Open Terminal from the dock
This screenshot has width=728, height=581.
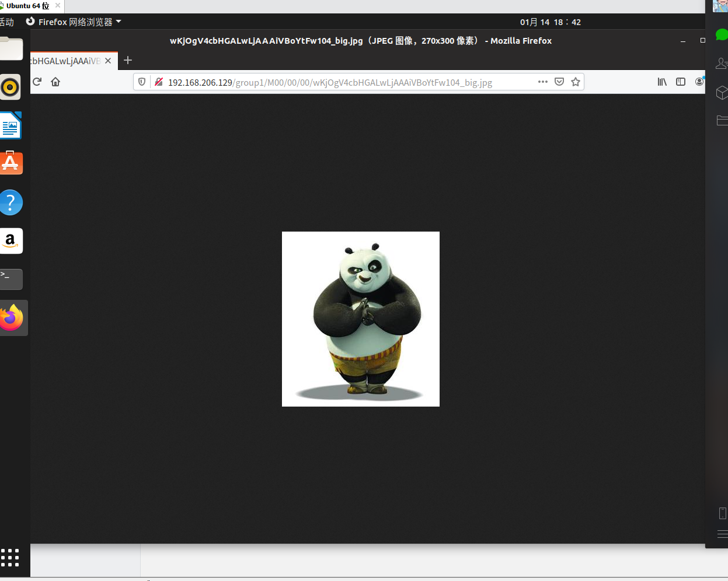[x=11, y=279]
